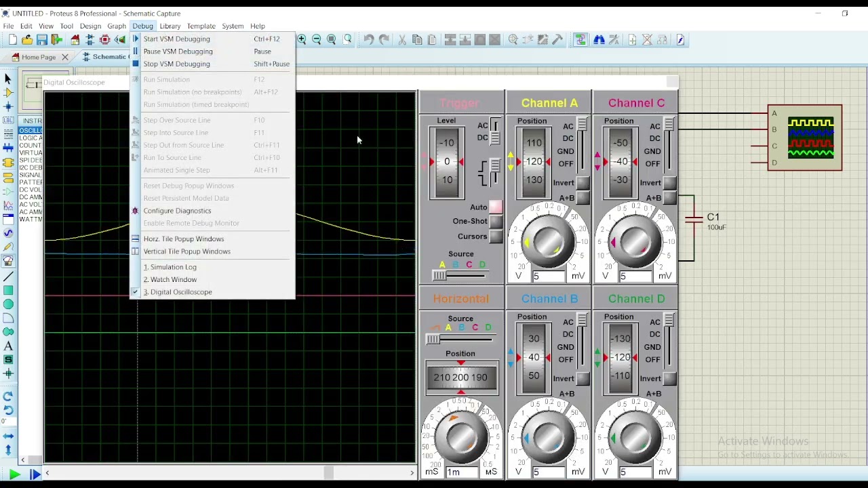
Task: Click the Horizontal timebase knob
Action: click(461, 437)
